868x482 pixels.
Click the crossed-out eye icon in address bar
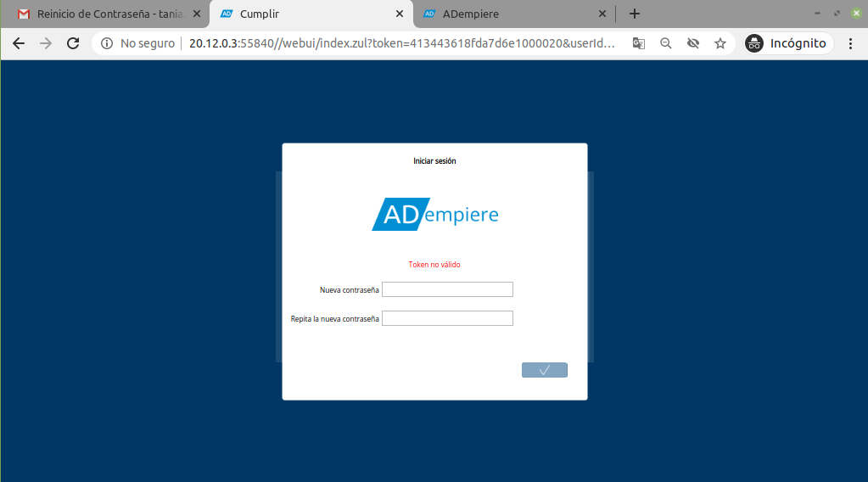coord(693,43)
